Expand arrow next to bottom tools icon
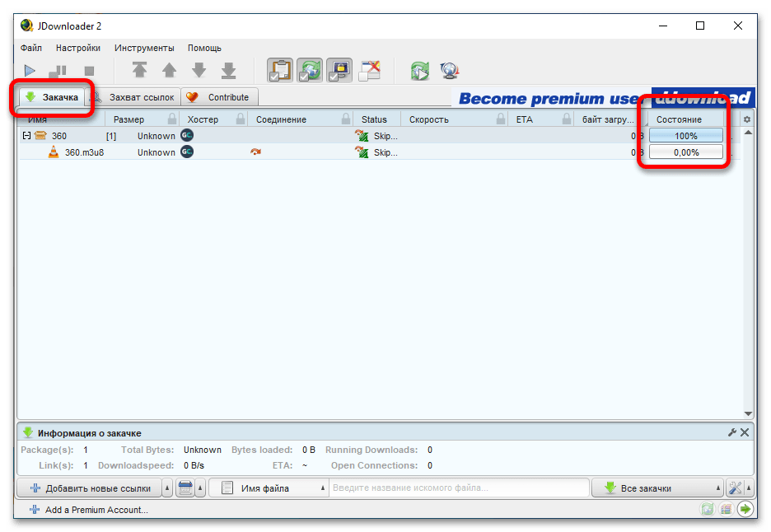Screen dimensions: 771x532 (x=749, y=488)
